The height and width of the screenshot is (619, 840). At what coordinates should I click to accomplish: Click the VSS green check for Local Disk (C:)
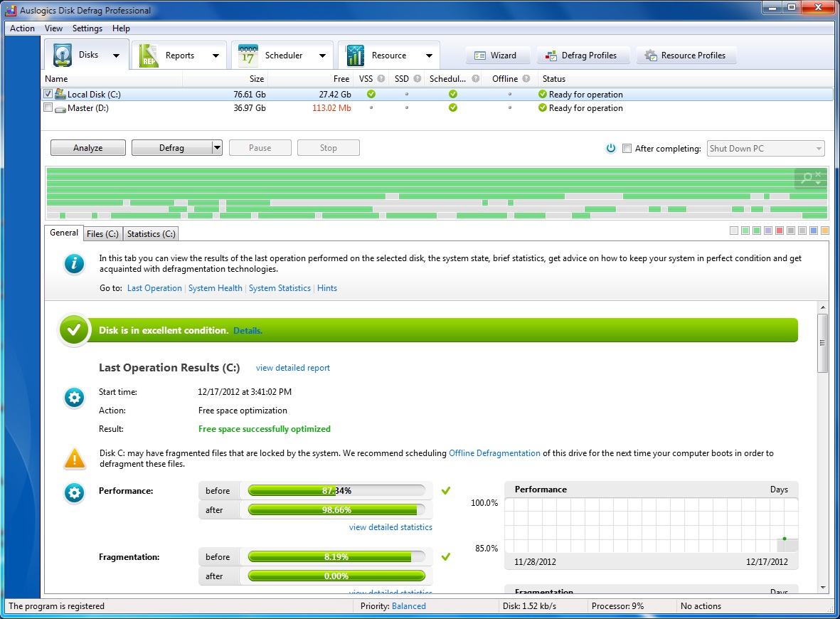pos(371,94)
